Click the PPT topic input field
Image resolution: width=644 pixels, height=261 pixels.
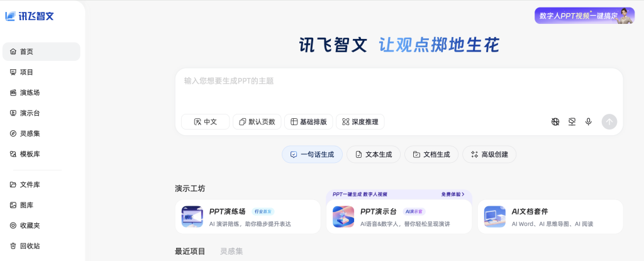(x=397, y=88)
